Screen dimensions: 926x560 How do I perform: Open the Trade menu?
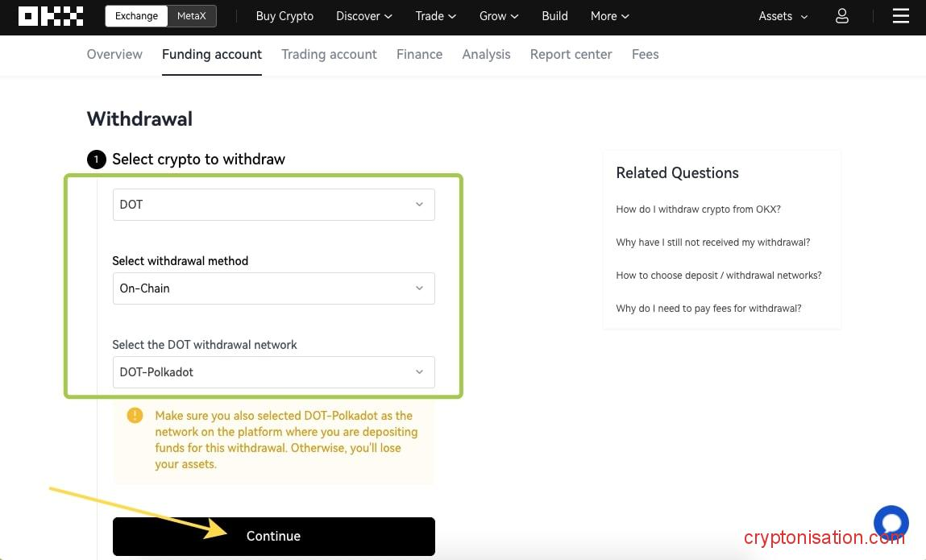(x=435, y=16)
